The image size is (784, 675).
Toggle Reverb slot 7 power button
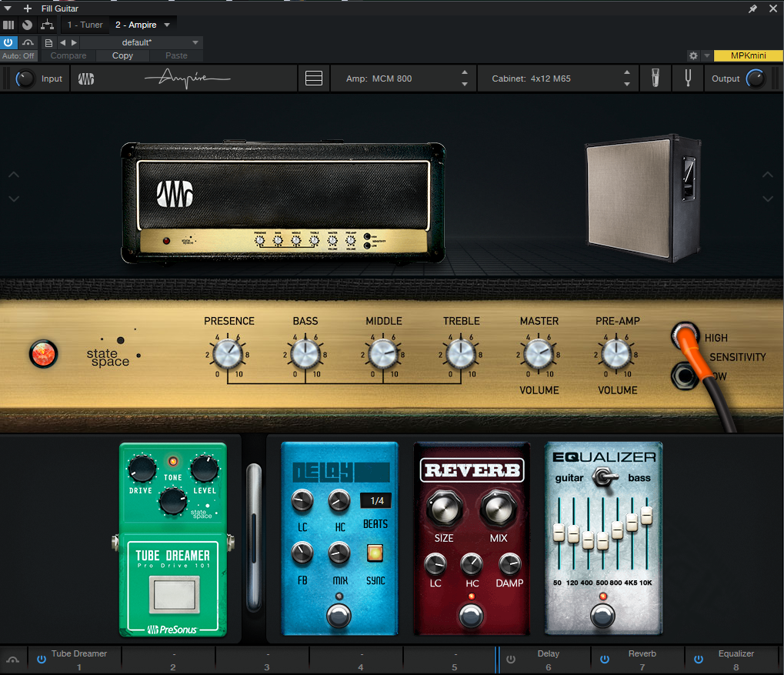605,660
